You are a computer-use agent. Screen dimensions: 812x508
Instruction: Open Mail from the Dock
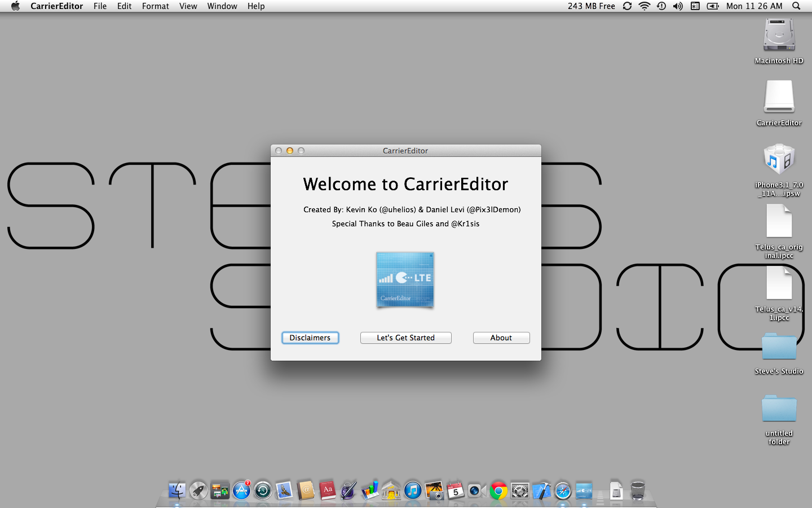click(284, 490)
